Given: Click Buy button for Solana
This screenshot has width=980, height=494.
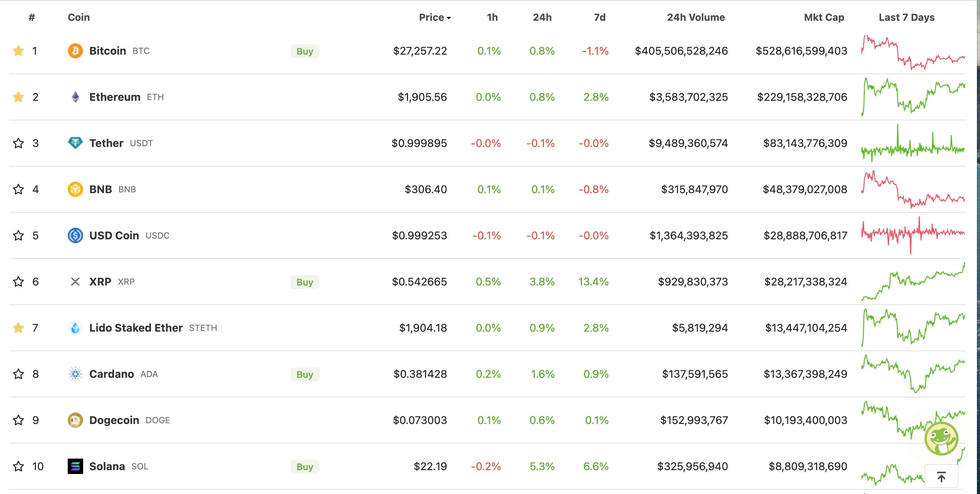Looking at the screenshot, I should point(305,467).
